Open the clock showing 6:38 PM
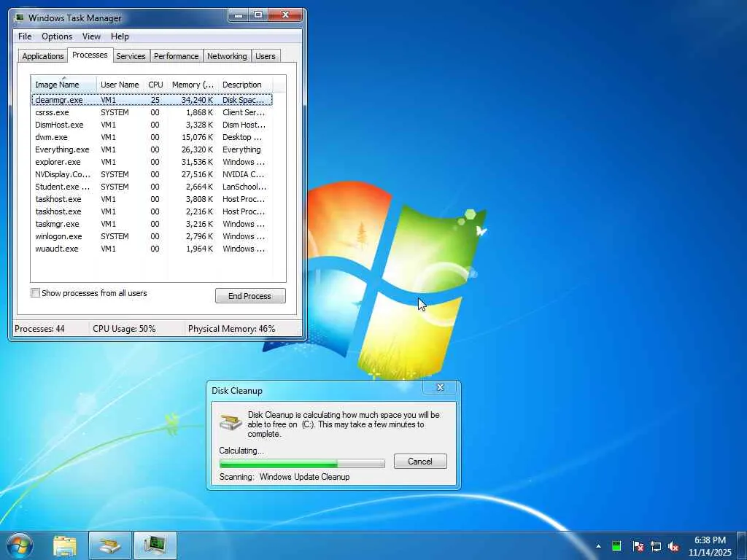The height and width of the screenshot is (560, 747). [710, 546]
